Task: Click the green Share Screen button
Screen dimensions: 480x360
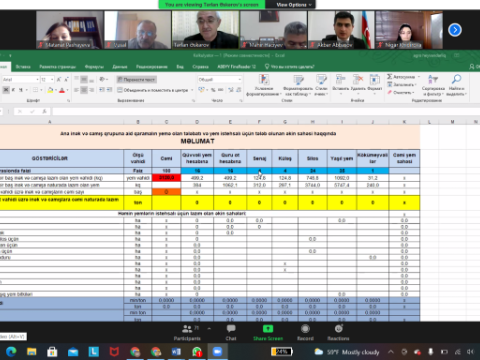Action: (268, 333)
